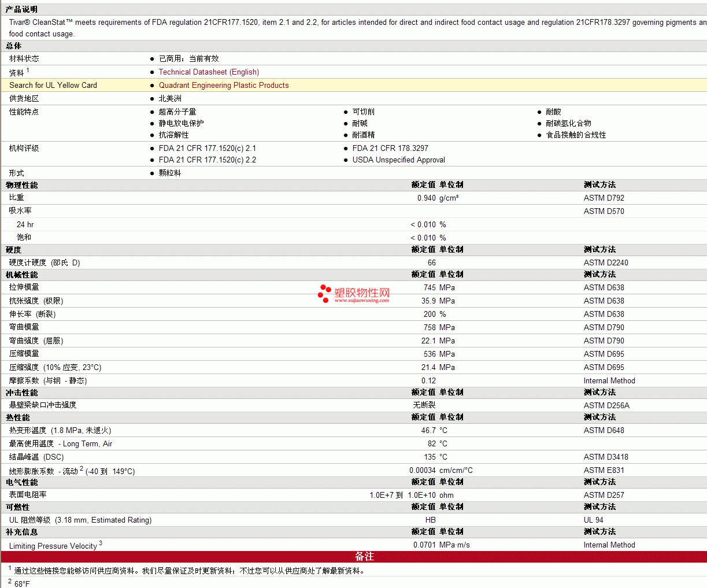Open the Technical Datasheet (English) link
Screen dimensions: 707x588
tap(209, 72)
